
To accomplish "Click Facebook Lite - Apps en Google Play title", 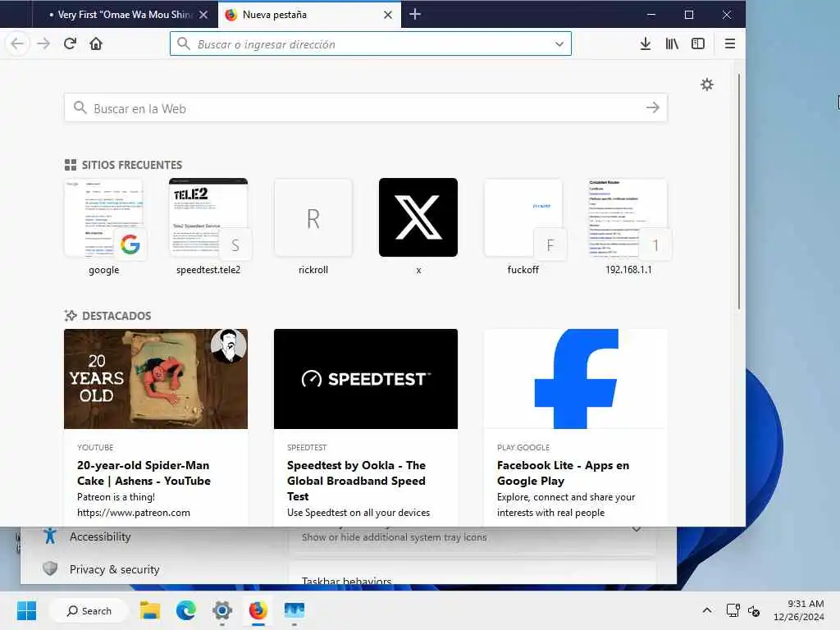I will click(563, 473).
